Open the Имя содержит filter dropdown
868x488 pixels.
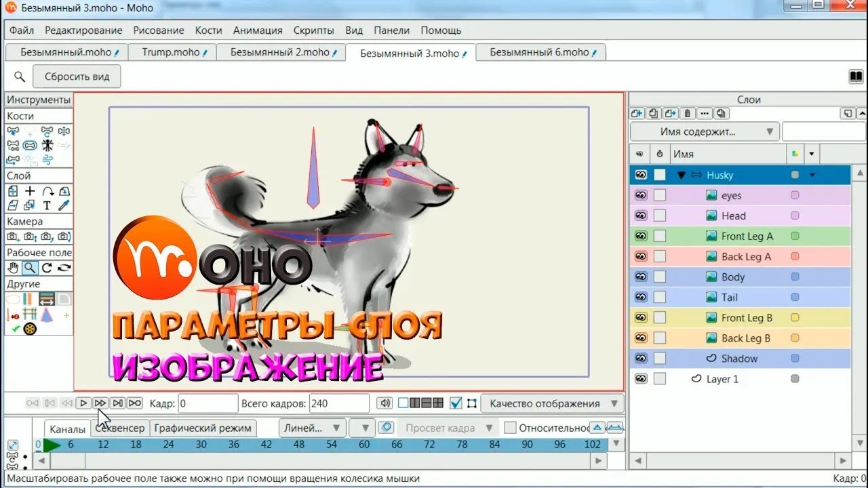point(705,131)
